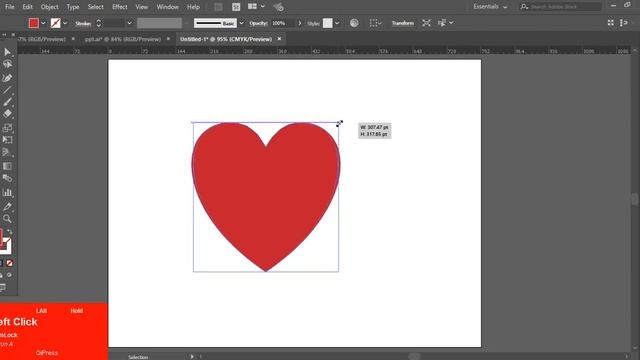Select the Shape Builder tool
The width and height of the screenshot is (640, 360).
coord(7,152)
